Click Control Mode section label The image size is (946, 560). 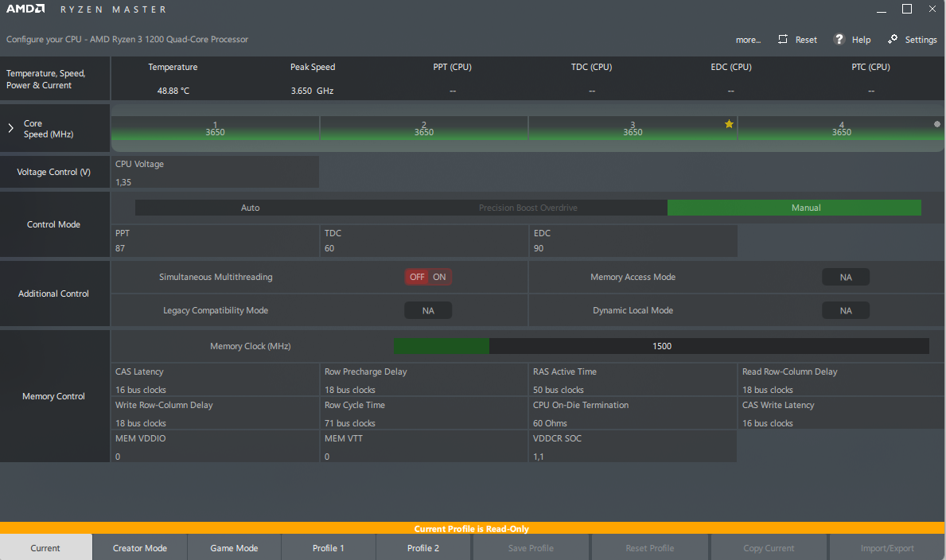53,224
